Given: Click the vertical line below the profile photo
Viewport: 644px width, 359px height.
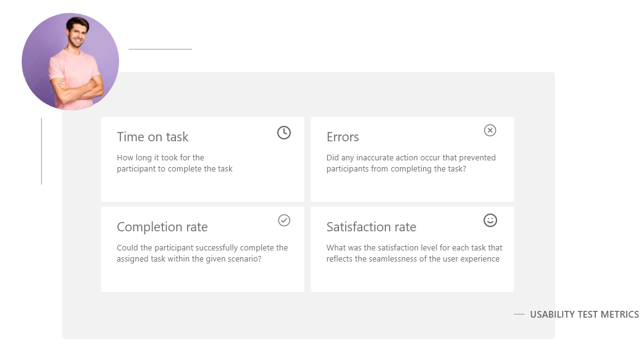Looking at the screenshot, I should point(41,151).
